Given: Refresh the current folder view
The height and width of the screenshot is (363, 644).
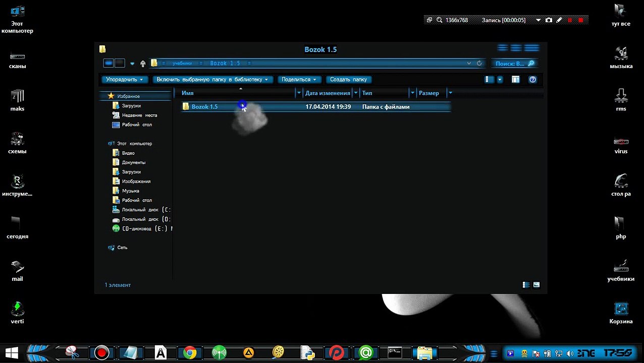Looking at the screenshot, I should tap(479, 64).
